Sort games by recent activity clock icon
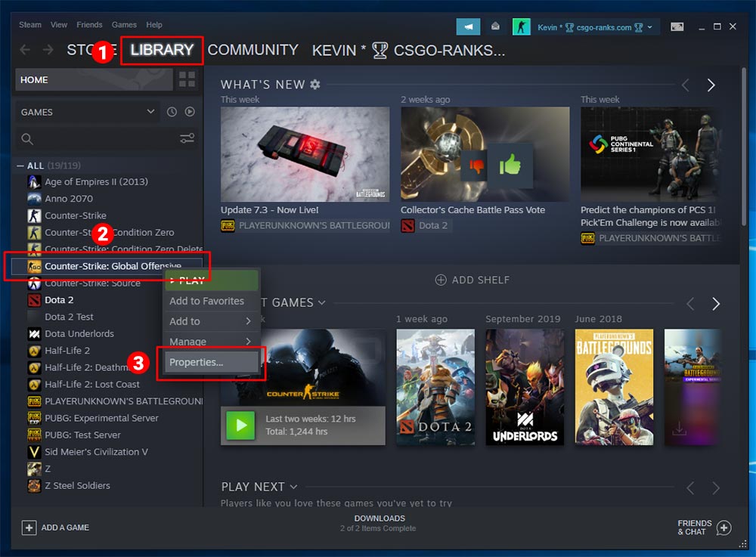The image size is (756, 557). [172, 112]
